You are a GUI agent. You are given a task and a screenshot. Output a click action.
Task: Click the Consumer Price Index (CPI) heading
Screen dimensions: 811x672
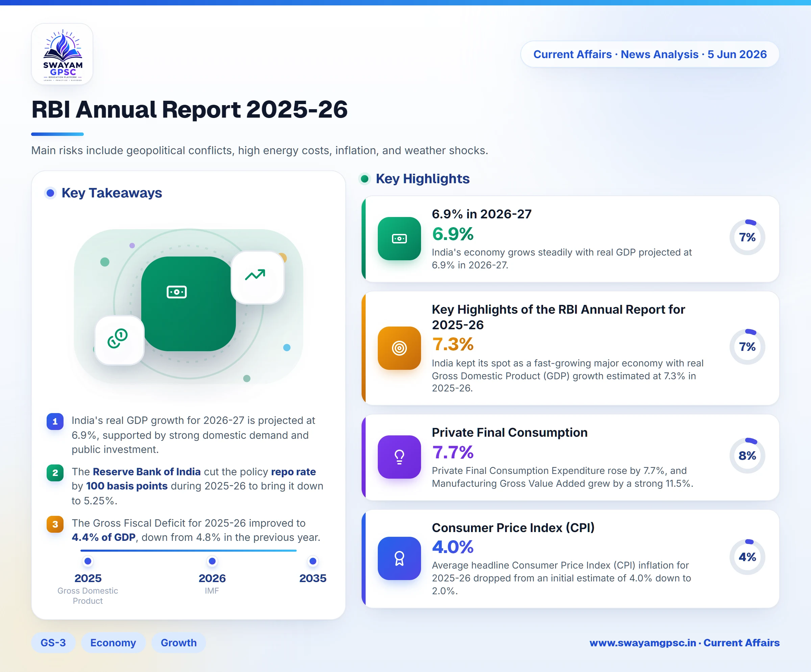tap(513, 528)
